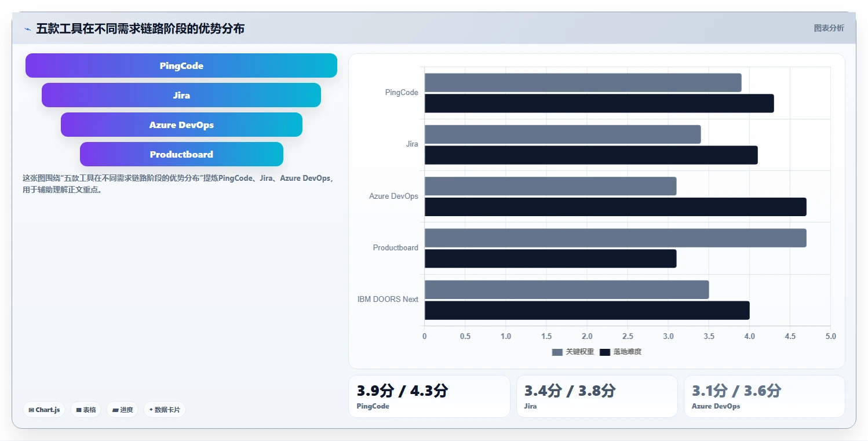Screen dimensions: 868x441
Task: Select the PingCode funnel bar
Action: (181, 65)
